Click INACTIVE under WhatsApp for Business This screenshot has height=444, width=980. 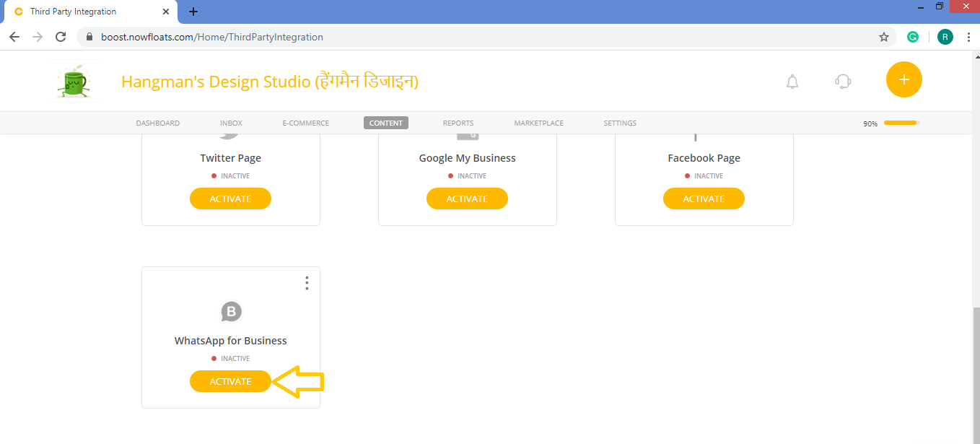[230, 357]
